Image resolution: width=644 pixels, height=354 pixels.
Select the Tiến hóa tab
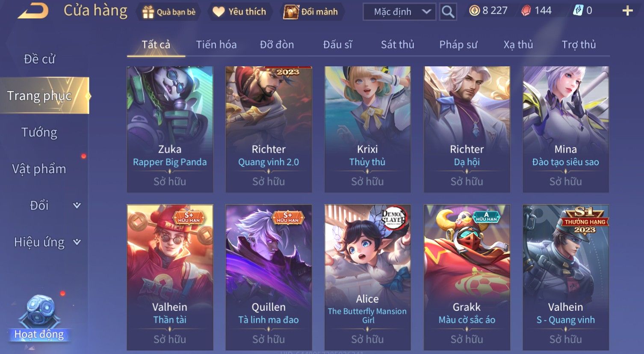click(216, 45)
